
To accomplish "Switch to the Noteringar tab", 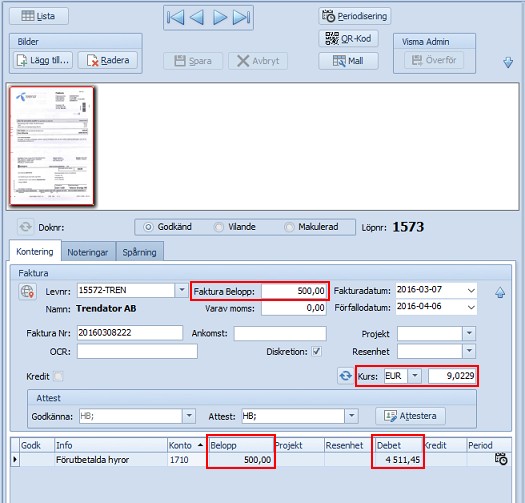I will click(88, 252).
